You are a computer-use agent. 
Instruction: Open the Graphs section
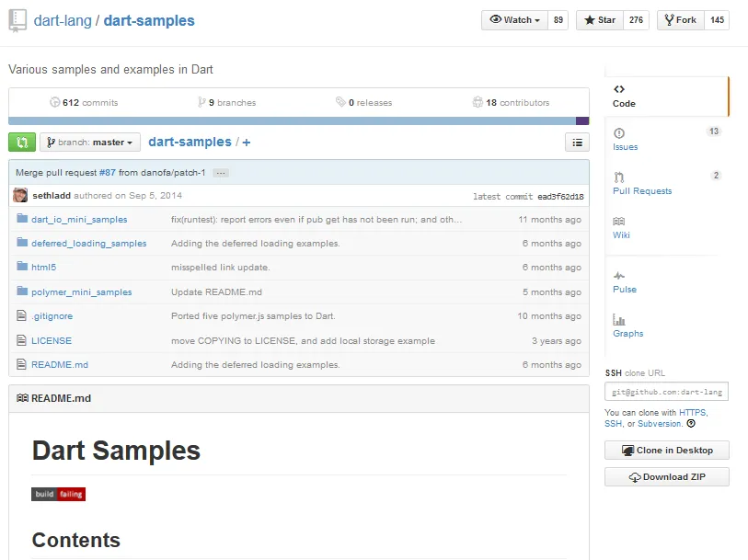tap(627, 333)
